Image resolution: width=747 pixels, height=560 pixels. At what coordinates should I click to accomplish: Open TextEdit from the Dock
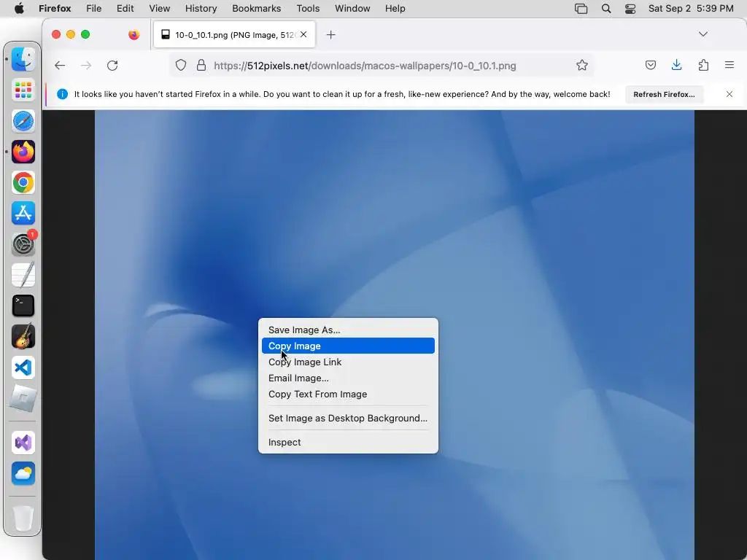23,275
